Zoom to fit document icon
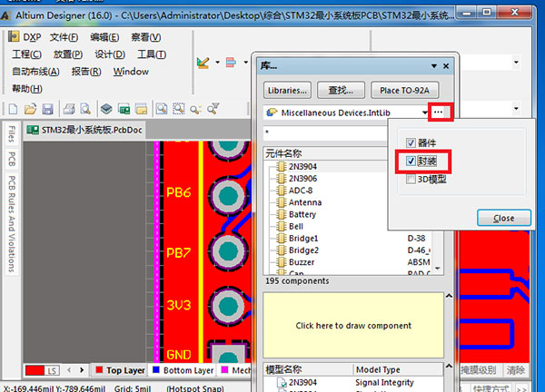 (162, 109)
